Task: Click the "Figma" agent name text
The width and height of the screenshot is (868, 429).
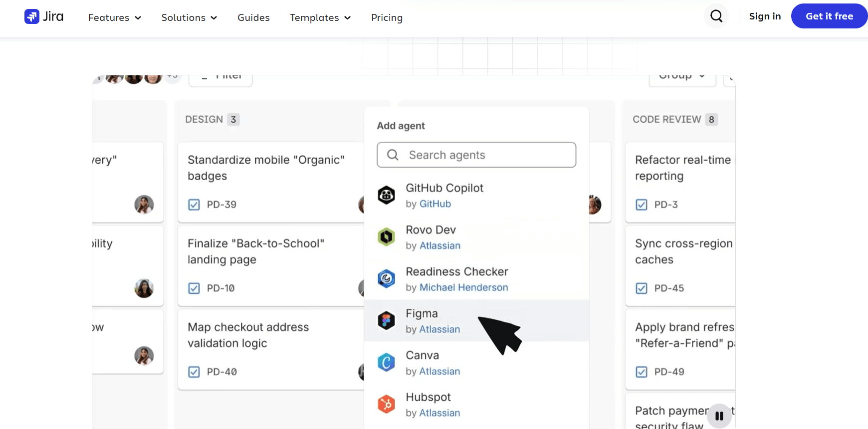Action: pyautogui.click(x=422, y=313)
